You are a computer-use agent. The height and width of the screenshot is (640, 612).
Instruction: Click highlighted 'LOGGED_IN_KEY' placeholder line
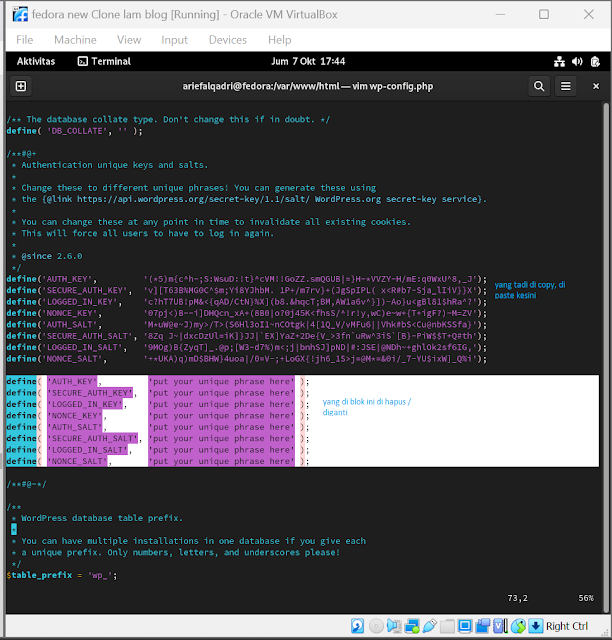click(x=158, y=404)
